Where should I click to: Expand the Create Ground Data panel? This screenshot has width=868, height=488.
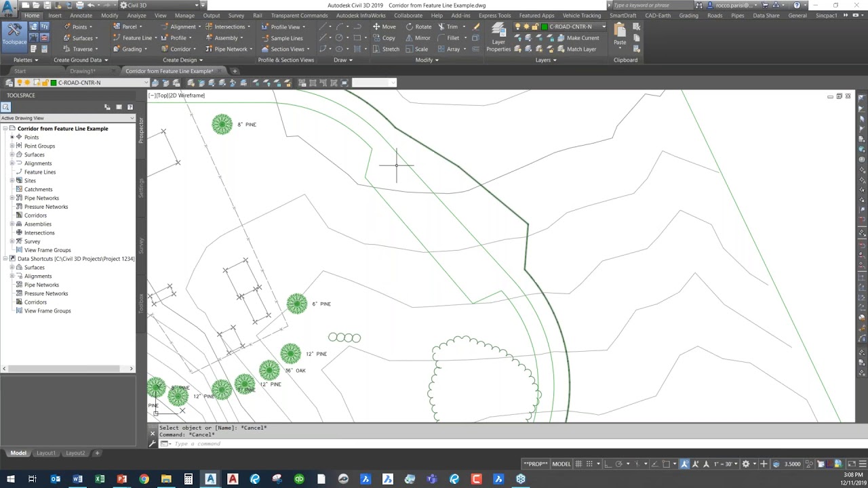tap(81, 60)
